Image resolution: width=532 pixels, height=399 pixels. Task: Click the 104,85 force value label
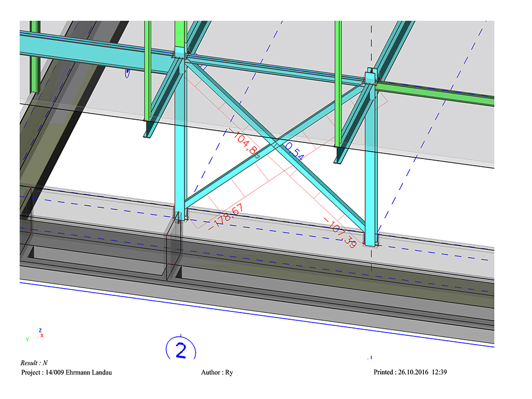(x=247, y=146)
